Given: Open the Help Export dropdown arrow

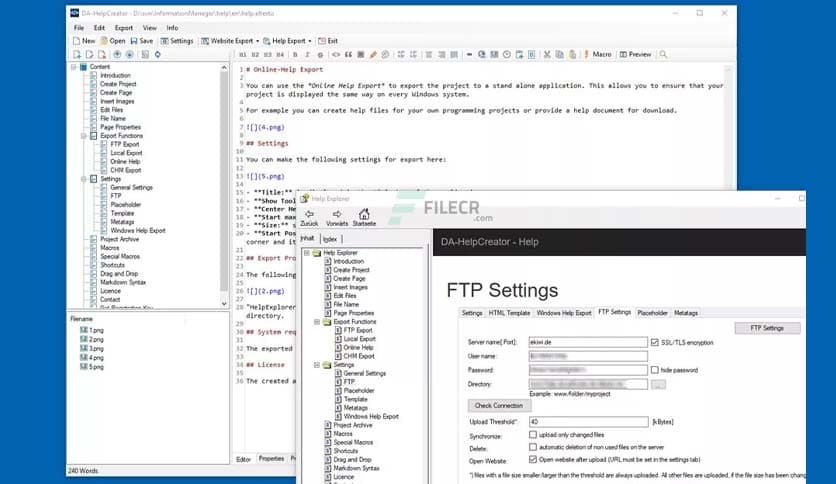Looking at the screenshot, I should click(x=310, y=42).
